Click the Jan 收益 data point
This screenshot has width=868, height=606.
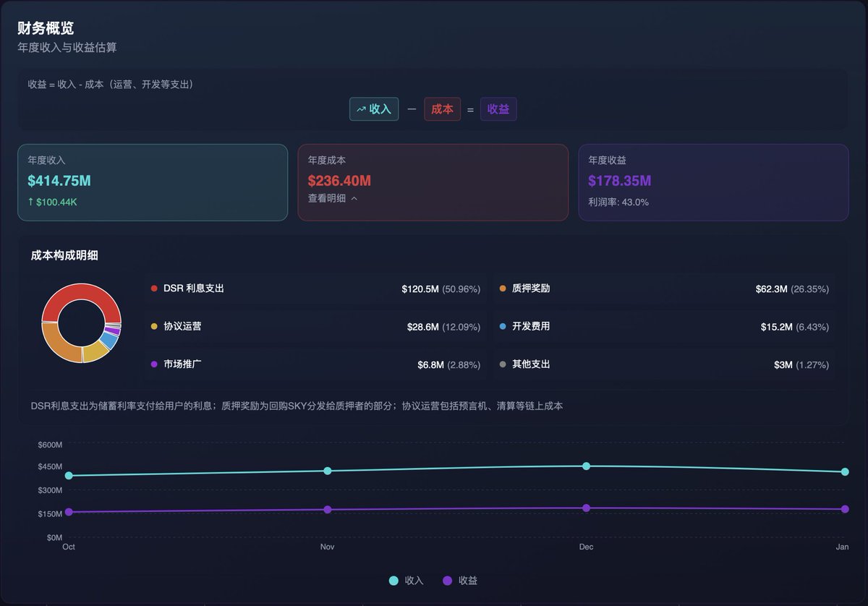pyautogui.click(x=845, y=509)
